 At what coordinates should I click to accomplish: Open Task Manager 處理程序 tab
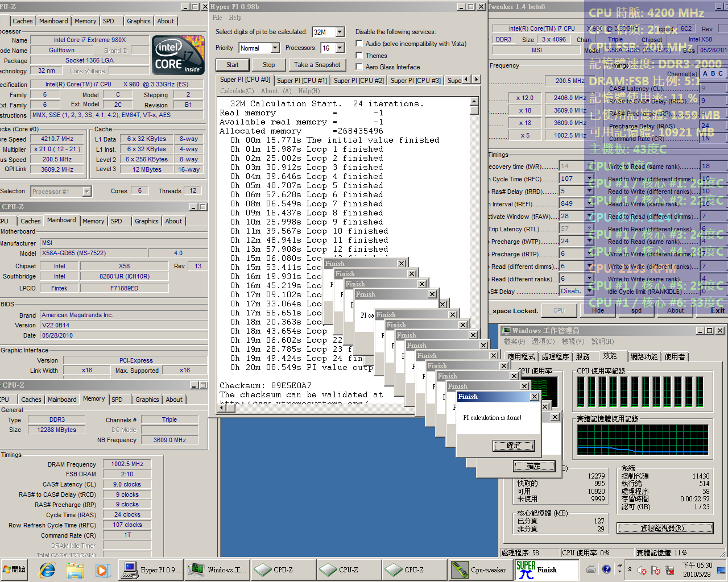click(555, 356)
